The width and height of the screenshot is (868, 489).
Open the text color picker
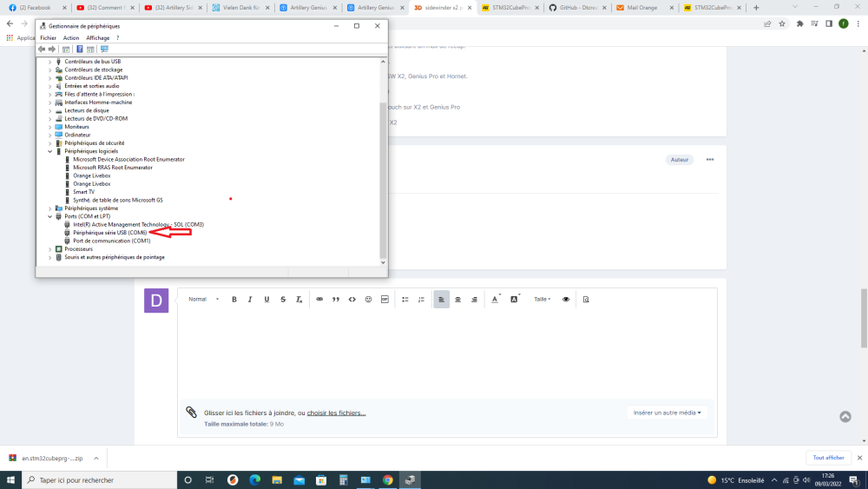tap(496, 299)
